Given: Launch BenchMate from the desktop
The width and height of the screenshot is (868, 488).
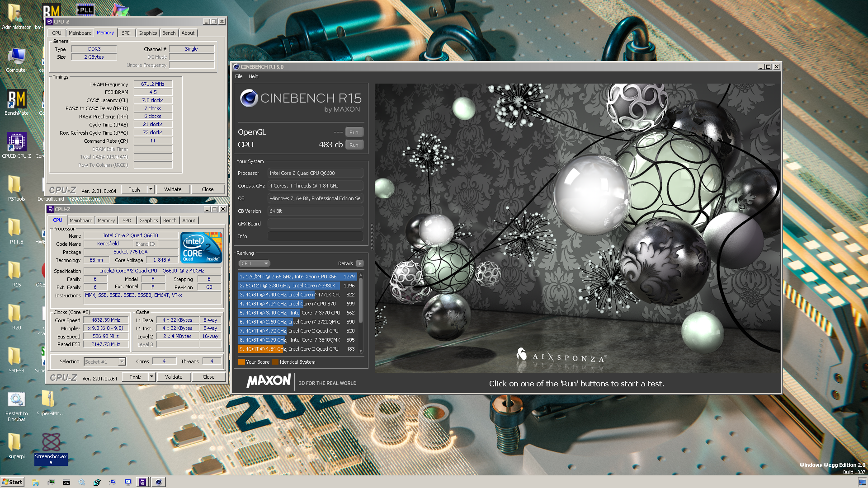Looking at the screenshot, I should tap(16, 103).
